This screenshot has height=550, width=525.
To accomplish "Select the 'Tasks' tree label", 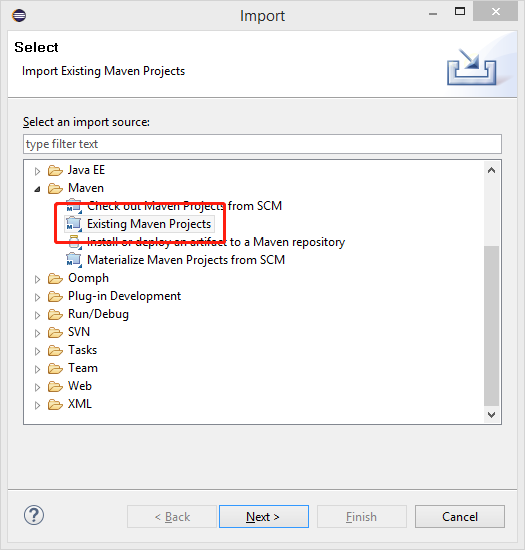I will pyautogui.click(x=82, y=350).
